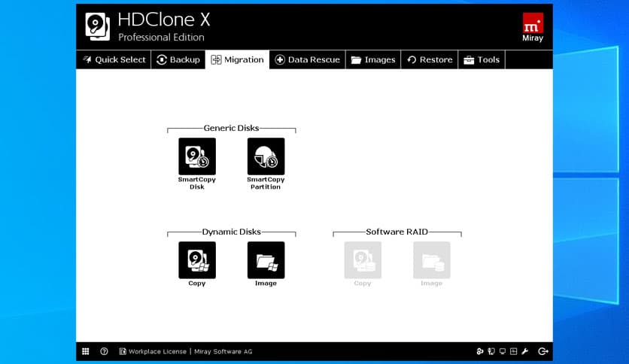The height and width of the screenshot is (364, 629).
Task: Click the Professional Edition subtitle
Action: 161,38
